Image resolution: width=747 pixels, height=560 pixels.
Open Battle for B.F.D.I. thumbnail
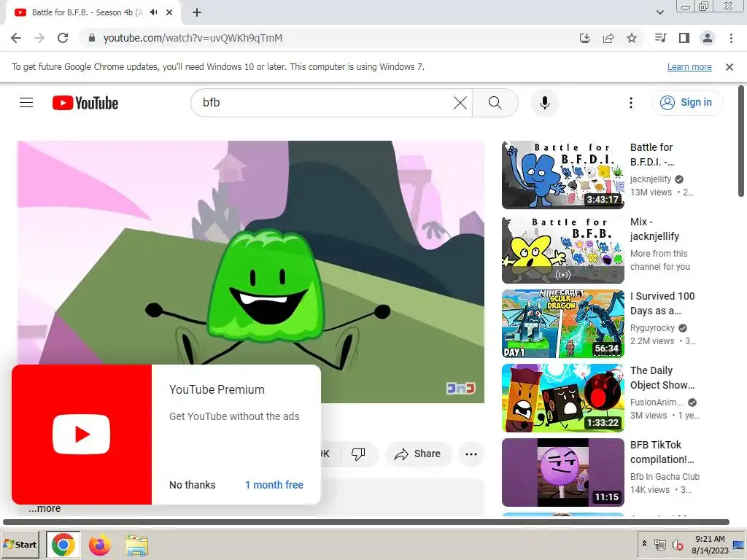coord(563,175)
